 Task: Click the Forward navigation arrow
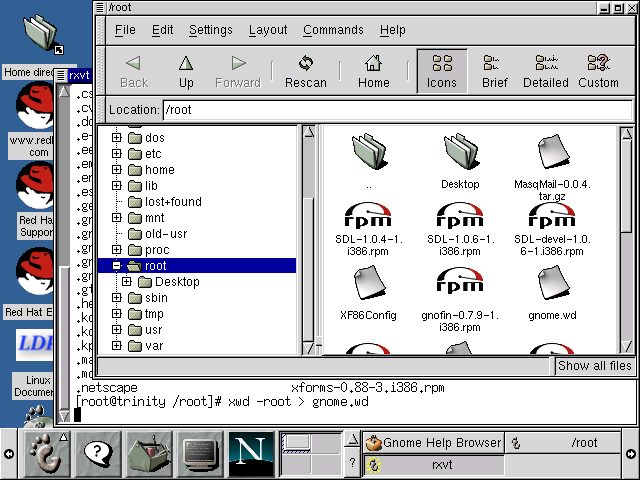pyautogui.click(x=238, y=63)
